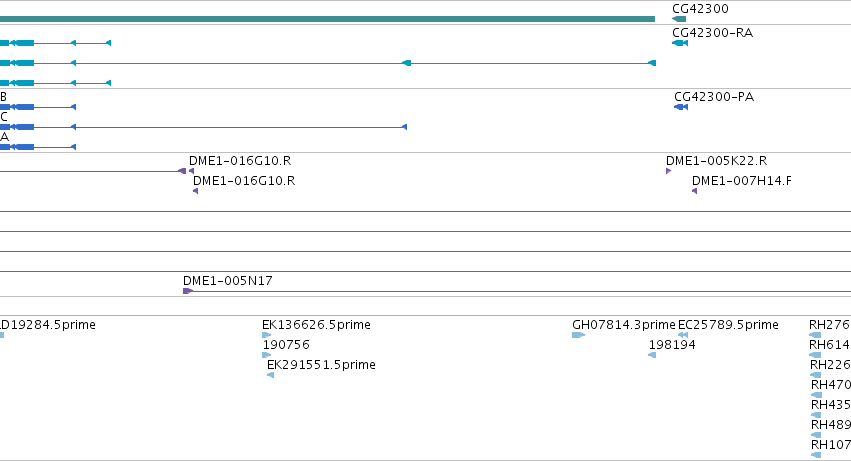
Task: Click the EK291551.5prime arrow glyph
Action: click(x=270, y=375)
